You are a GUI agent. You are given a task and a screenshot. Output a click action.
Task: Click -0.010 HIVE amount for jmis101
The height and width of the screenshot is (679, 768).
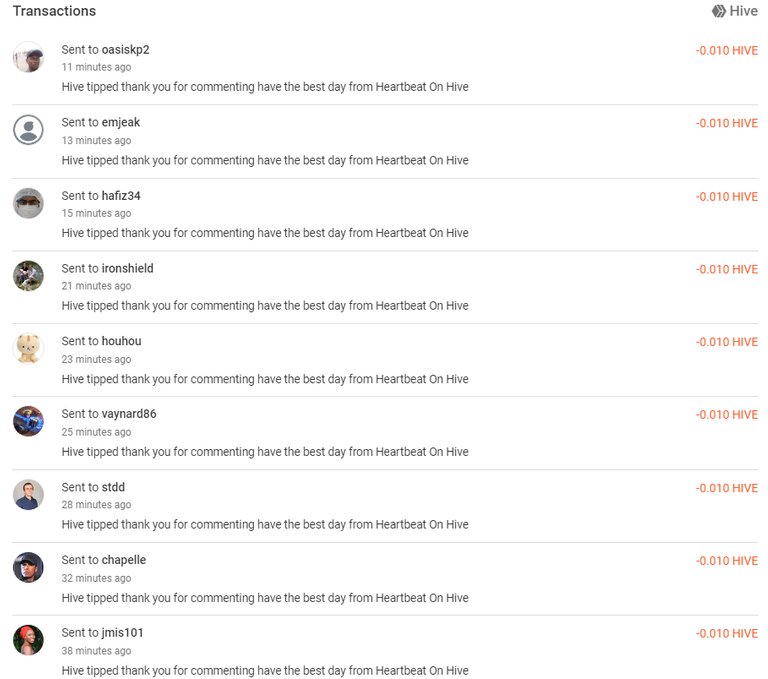click(727, 633)
